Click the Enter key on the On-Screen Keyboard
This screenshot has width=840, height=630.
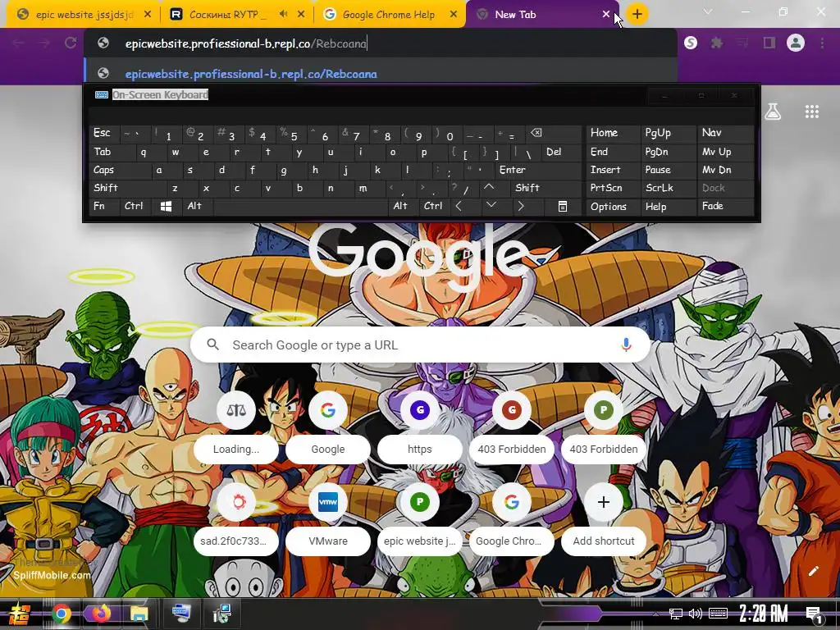538,170
